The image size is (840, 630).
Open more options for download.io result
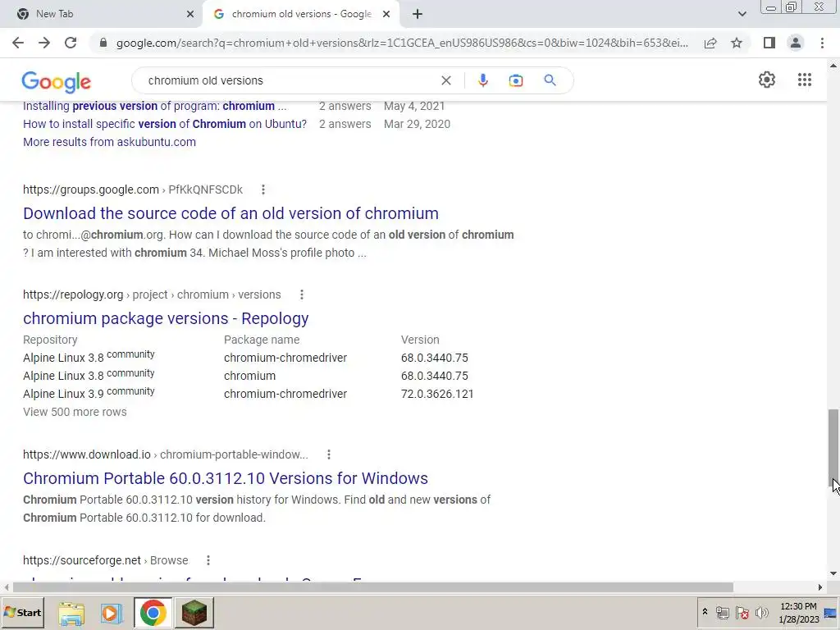tap(329, 454)
